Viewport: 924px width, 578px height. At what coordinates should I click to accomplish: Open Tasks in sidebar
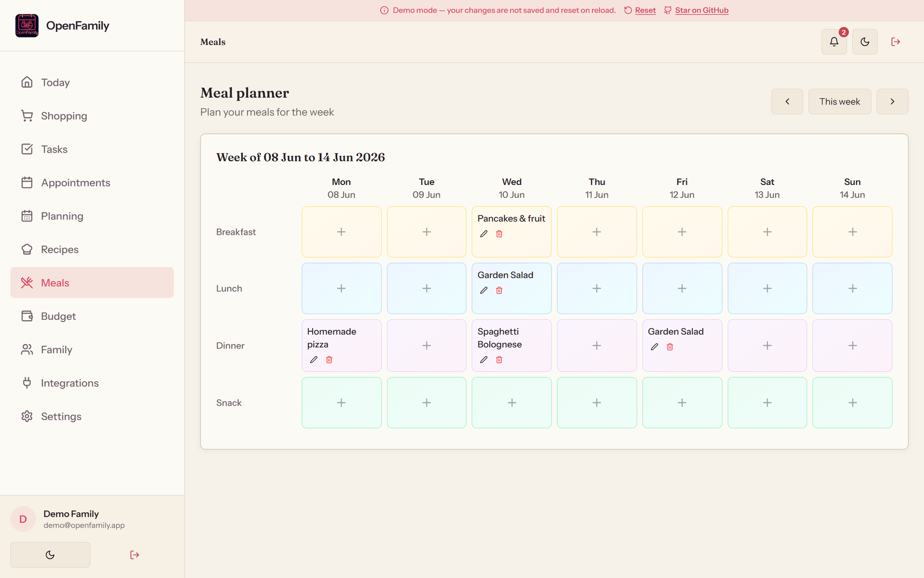click(92, 149)
